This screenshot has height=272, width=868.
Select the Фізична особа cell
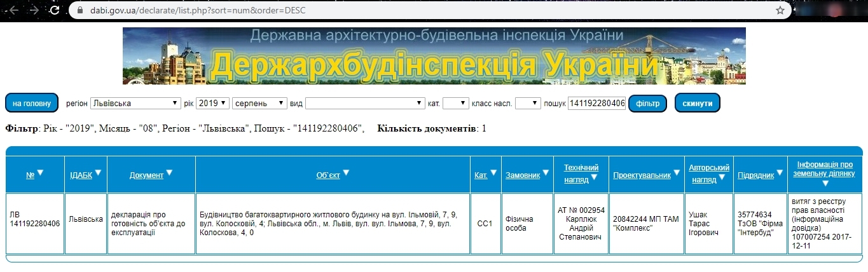[527, 223]
